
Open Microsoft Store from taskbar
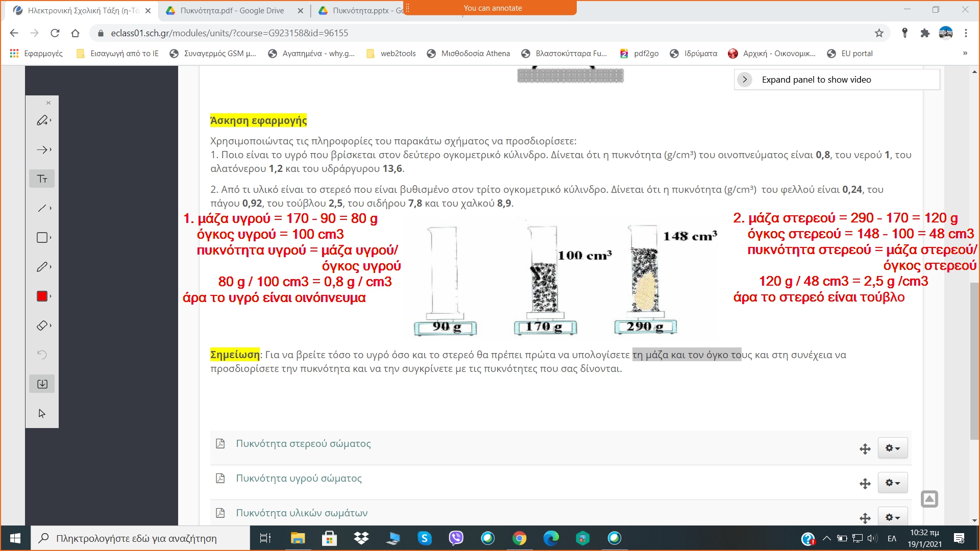[x=329, y=538]
